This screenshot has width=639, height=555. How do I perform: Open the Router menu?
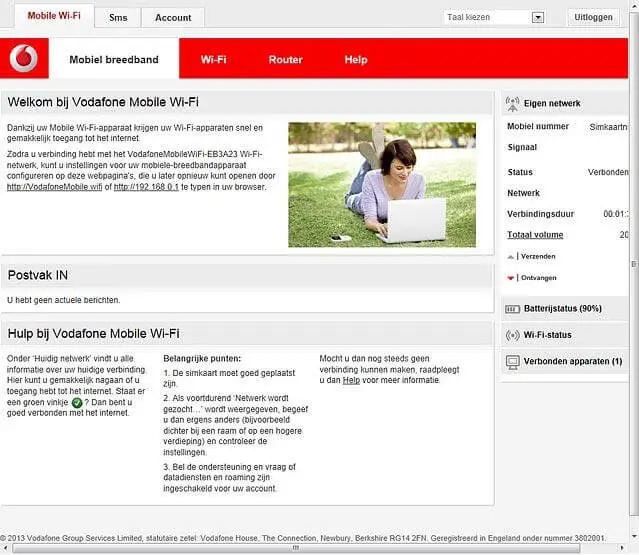pyautogui.click(x=286, y=59)
